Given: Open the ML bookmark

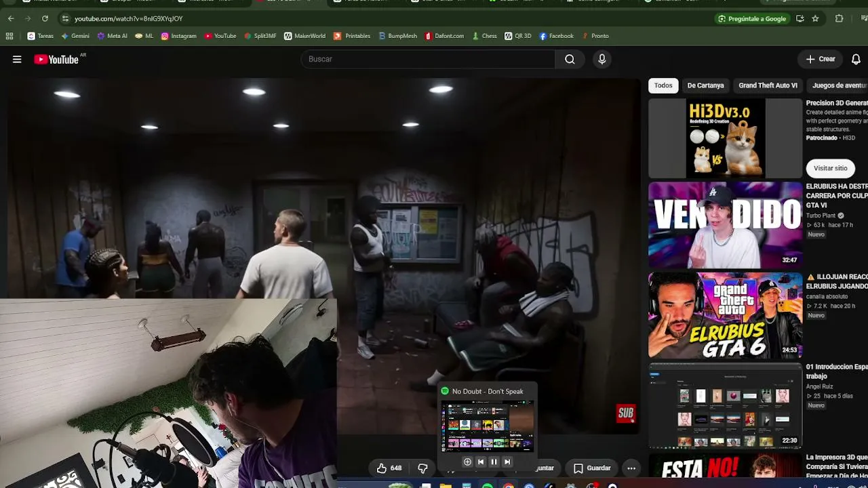Looking at the screenshot, I should tap(144, 36).
